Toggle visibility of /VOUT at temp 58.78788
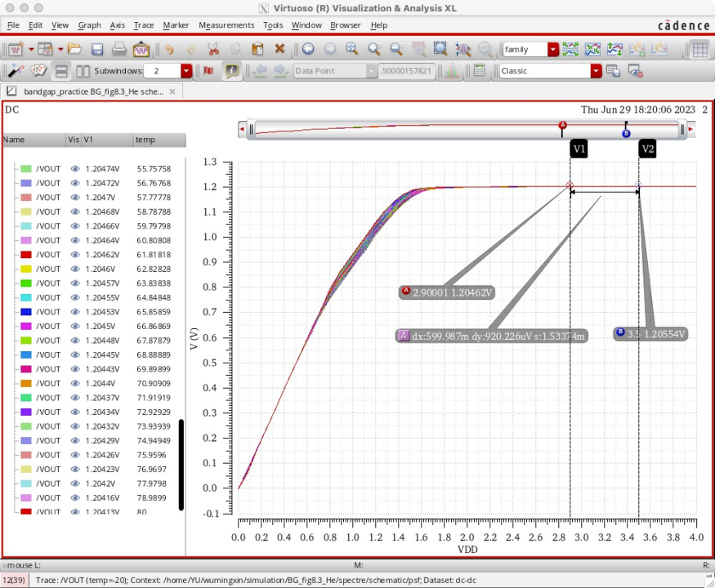 (x=75, y=212)
